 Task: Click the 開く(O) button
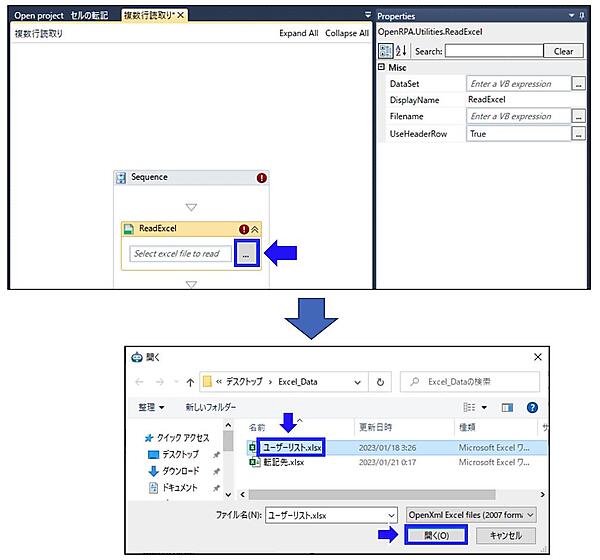436,535
